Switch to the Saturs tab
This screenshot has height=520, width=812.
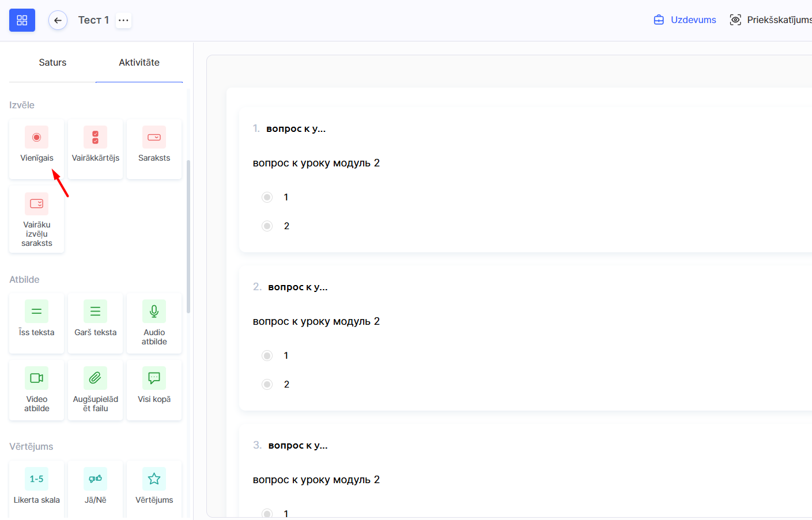tap(52, 63)
